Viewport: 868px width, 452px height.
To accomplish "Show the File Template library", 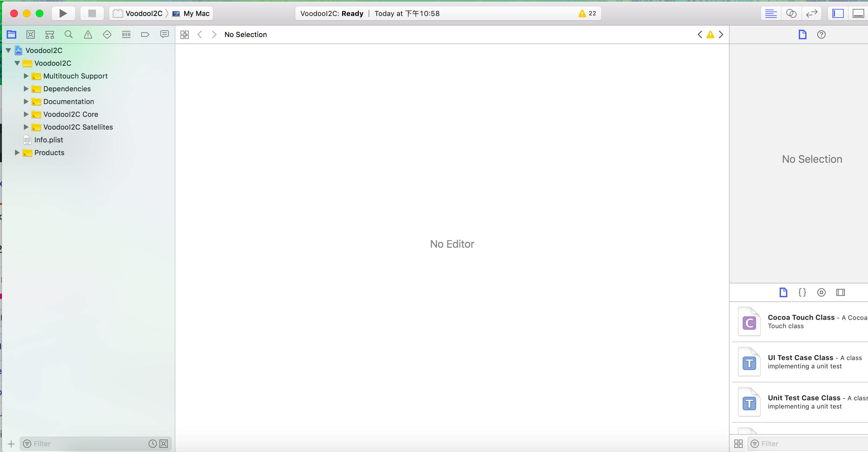I will [x=783, y=292].
